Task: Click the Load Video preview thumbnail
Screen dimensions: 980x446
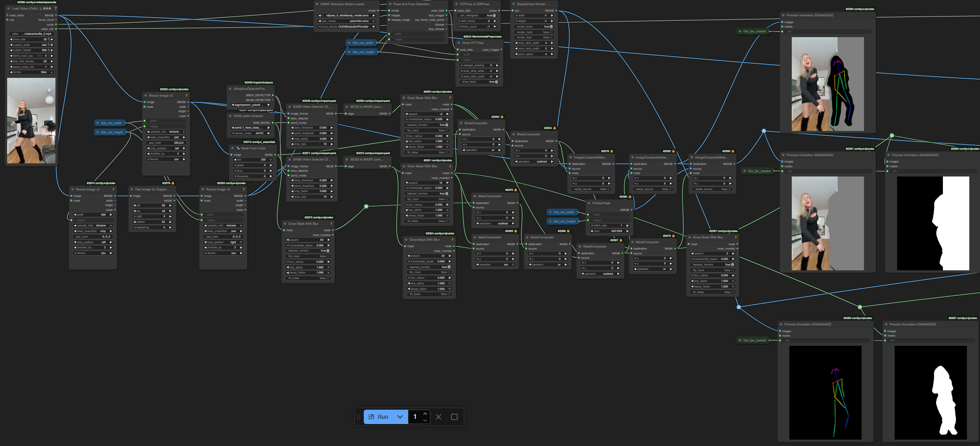Action: [31, 120]
